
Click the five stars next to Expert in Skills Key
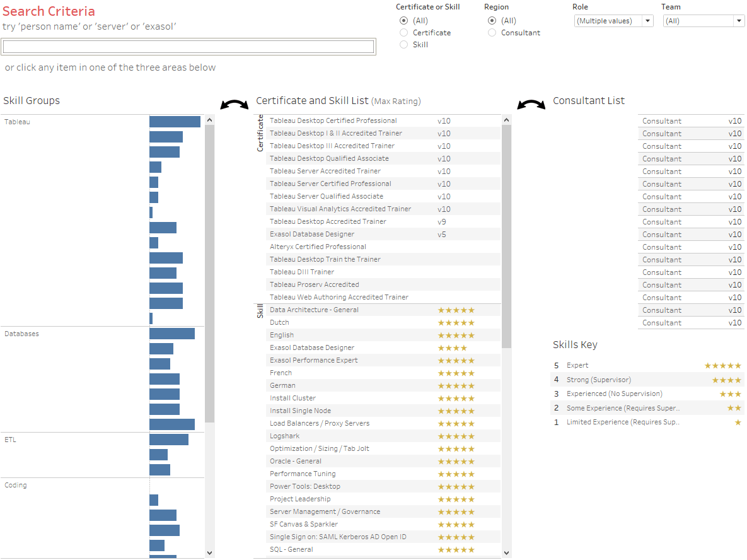coord(724,365)
